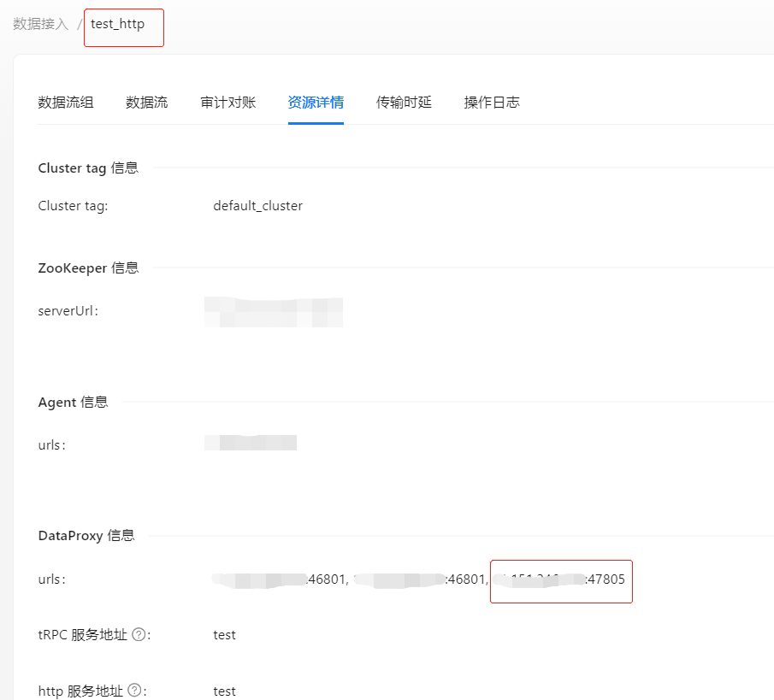
Task: Click the DataProxy url ending in 47805
Action: [561, 579]
